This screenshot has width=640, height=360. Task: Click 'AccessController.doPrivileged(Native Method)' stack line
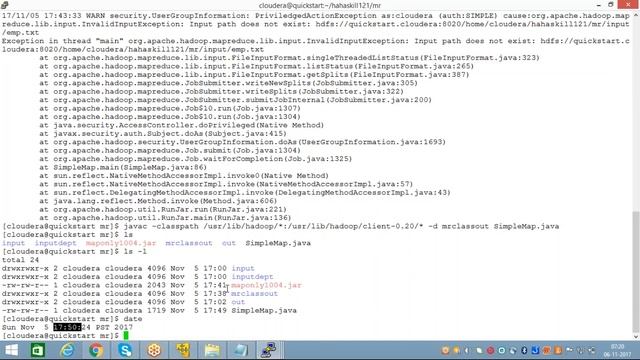pos(182,125)
